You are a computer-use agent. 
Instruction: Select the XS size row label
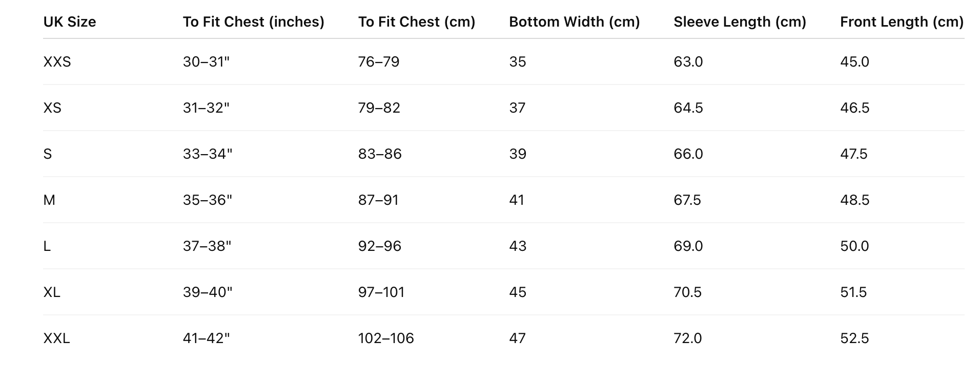point(52,108)
